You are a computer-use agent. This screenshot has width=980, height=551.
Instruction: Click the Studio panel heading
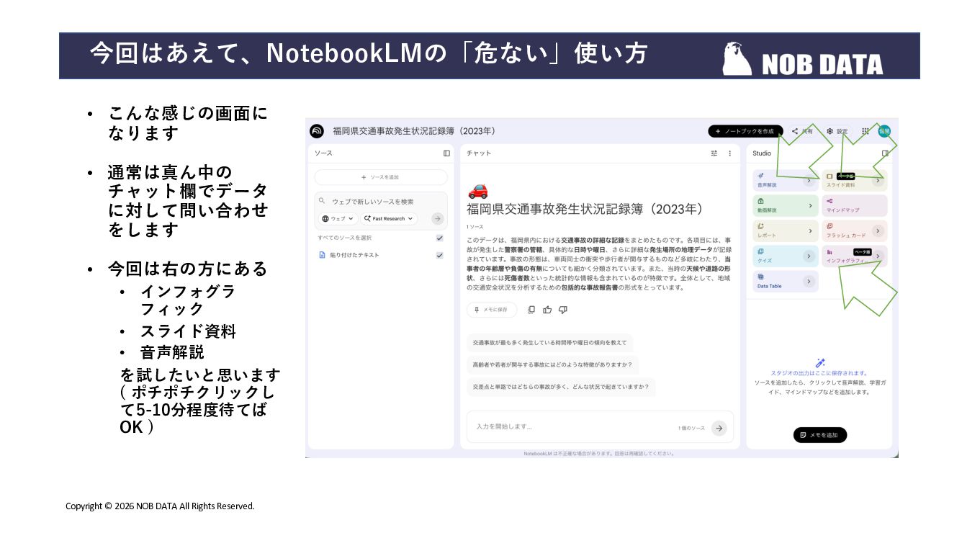(x=762, y=153)
